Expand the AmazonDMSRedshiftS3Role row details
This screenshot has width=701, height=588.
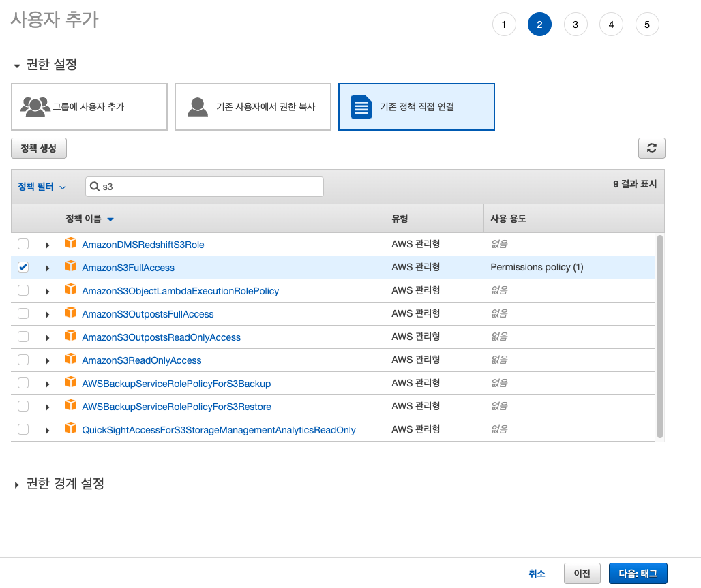pos(47,245)
